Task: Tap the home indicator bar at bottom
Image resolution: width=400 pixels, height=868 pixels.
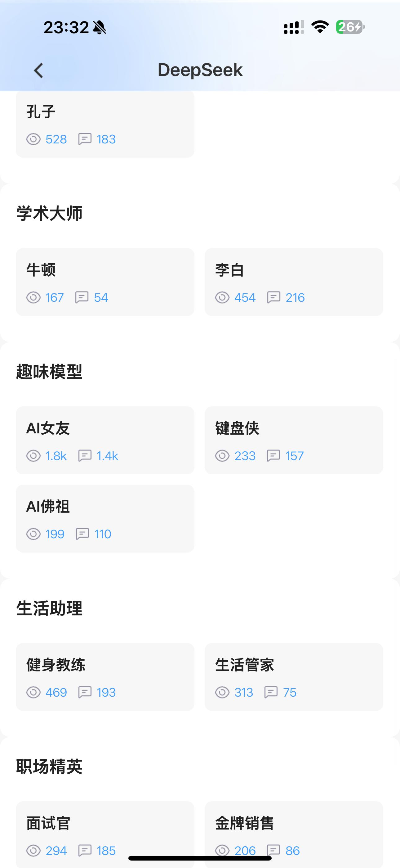Action: point(200,858)
